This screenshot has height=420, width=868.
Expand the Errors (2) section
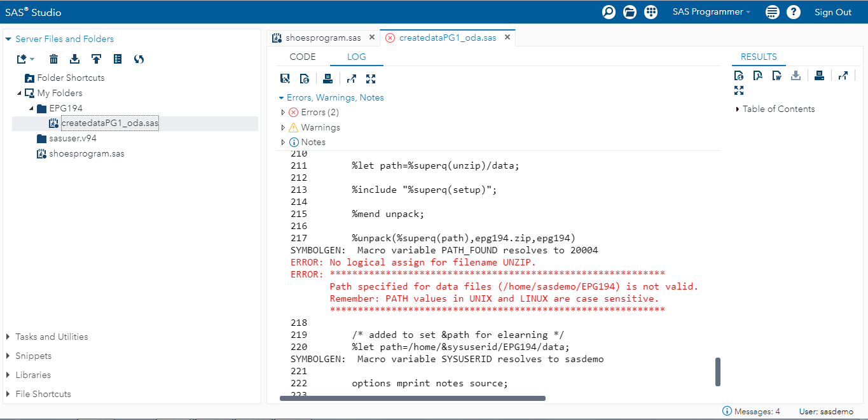click(283, 112)
